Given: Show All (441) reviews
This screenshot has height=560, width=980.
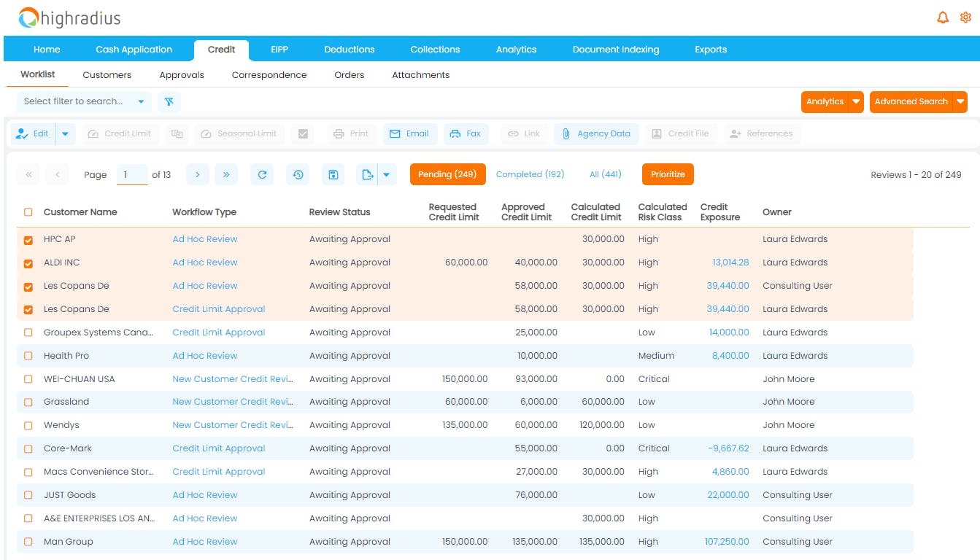Looking at the screenshot, I should (606, 174).
